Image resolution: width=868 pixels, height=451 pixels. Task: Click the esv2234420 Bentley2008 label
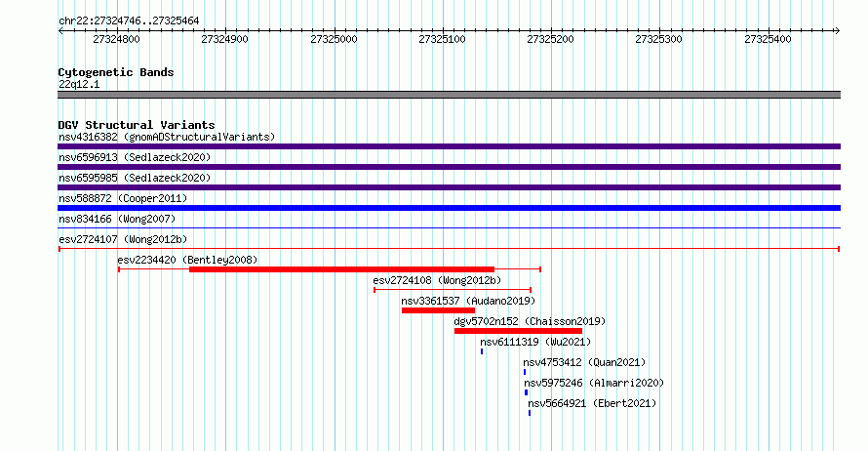point(187,260)
